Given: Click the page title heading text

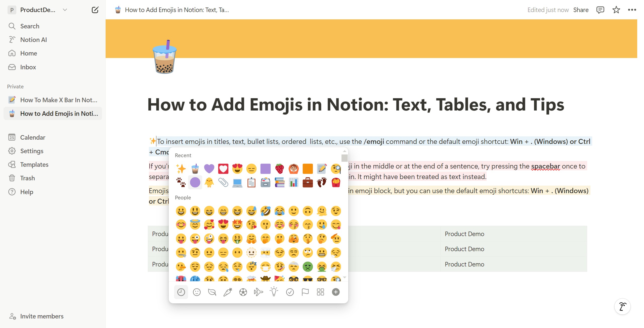Looking at the screenshot, I should coord(356,104).
